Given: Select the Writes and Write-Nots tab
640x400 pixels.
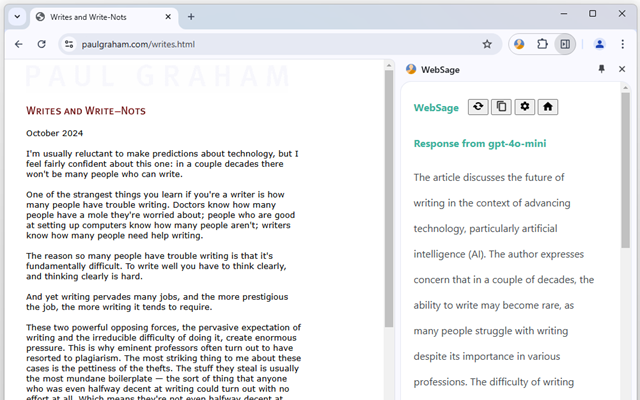Looking at the screenshot, I should pyautogui.click(x=104, y=17).
